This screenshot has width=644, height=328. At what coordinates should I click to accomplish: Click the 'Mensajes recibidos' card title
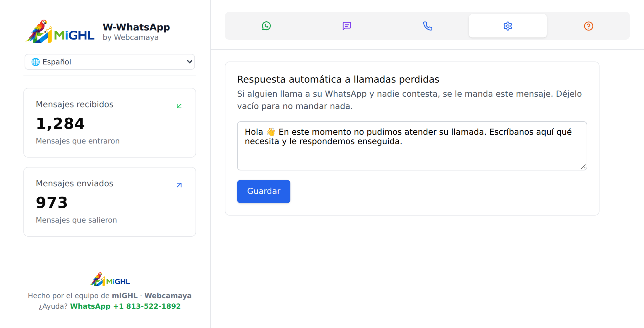pyautogui.click(x=75, y=104)
